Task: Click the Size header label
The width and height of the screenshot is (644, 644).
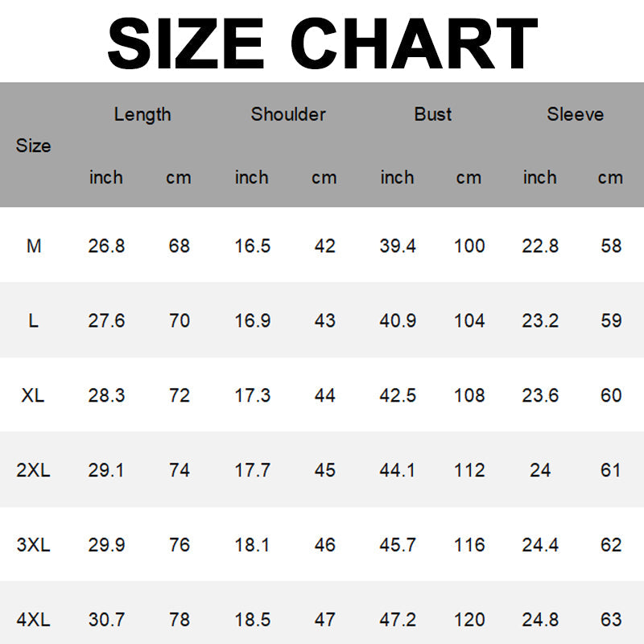Action: 33,146
